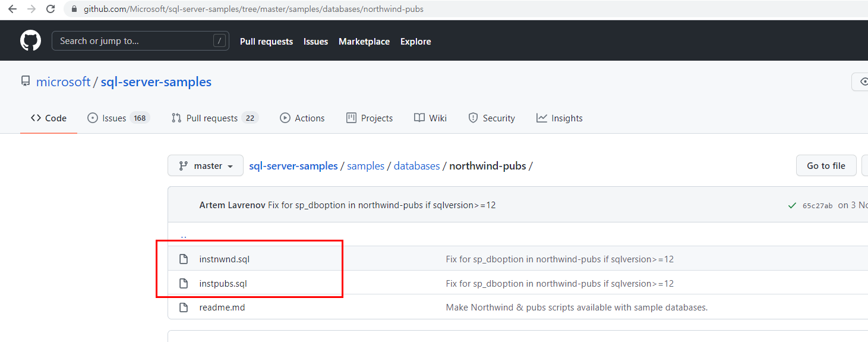Select the Code tab
868x342 pixels.
click(x=49, y=118)
